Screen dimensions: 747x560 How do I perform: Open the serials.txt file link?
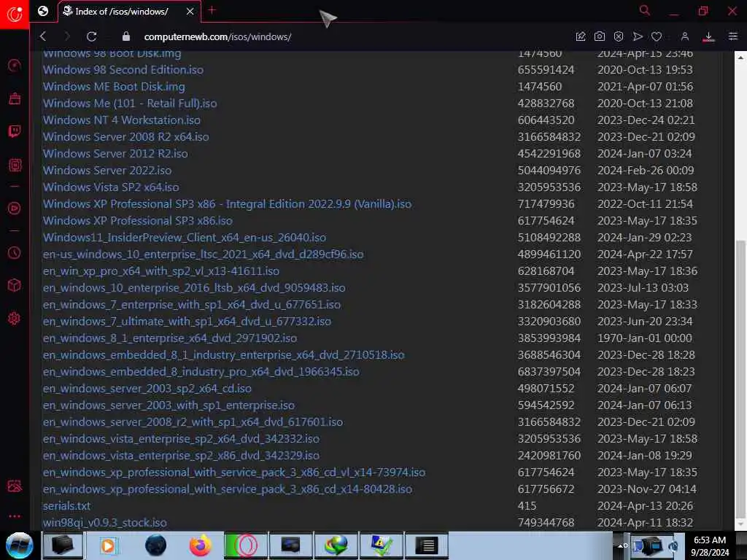click(66, 506)
